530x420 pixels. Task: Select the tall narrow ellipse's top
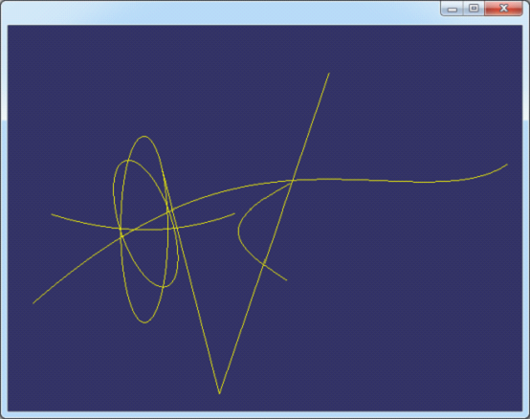tap(144, 137)
